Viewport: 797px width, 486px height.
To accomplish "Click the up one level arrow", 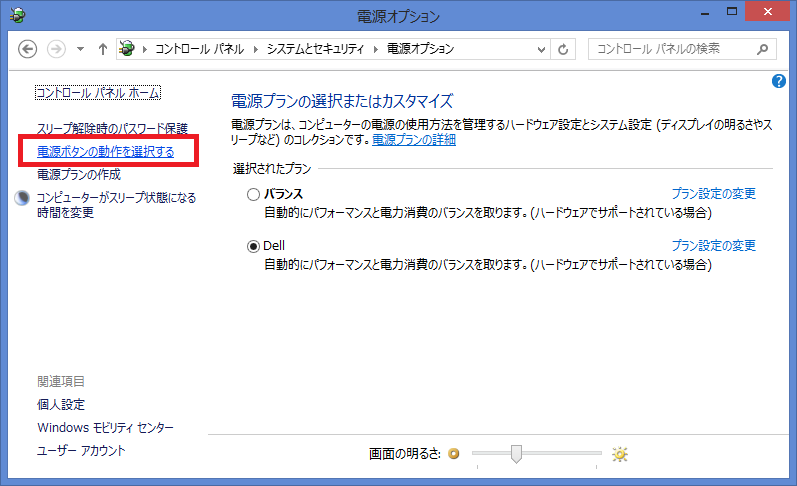I will point(103,49).
